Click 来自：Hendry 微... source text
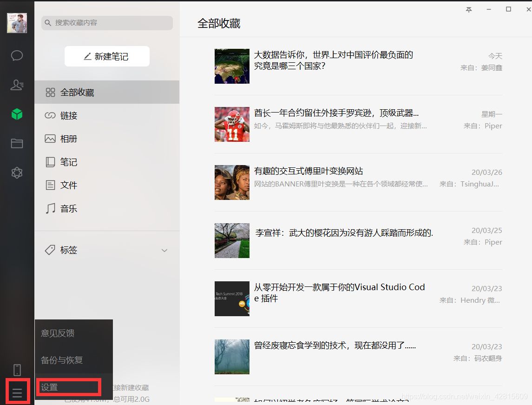 (x=470, y=300)
